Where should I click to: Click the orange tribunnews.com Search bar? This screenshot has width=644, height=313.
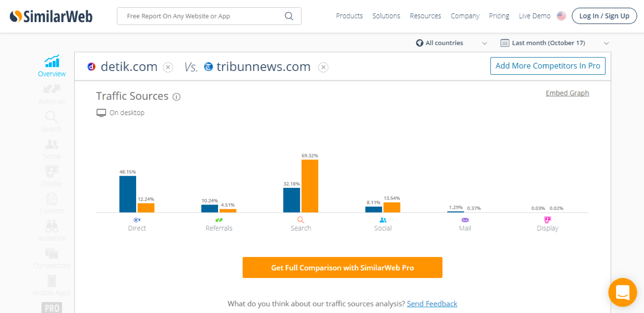[310, 186]
